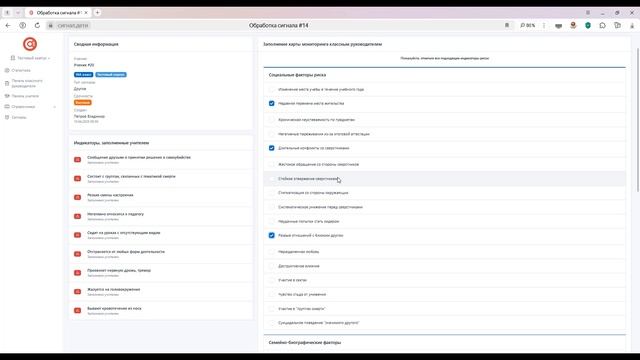Check 'Стигматизация со стороны окружающих' checkbox
Image resolution: width=640 pixels, height=360 pixels.
271,192
